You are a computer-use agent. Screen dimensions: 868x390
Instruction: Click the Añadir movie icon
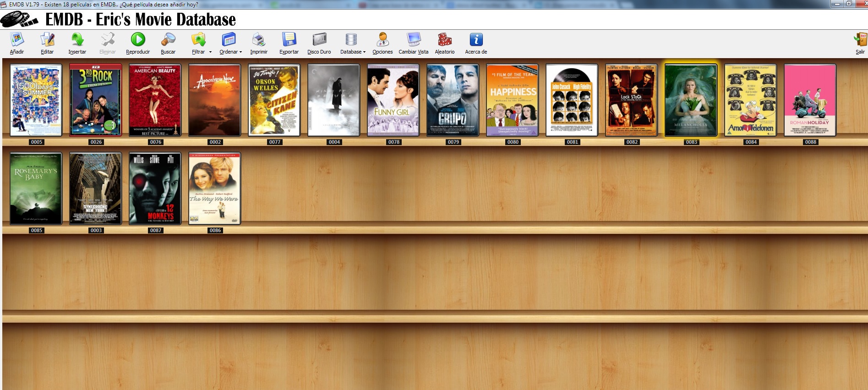click(x=17, y=40)
